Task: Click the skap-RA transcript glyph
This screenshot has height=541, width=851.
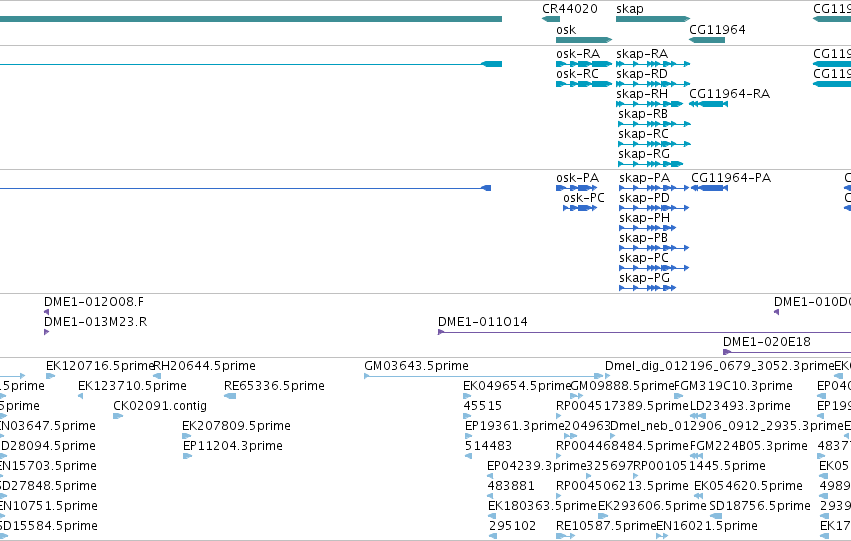Action: 653,64
